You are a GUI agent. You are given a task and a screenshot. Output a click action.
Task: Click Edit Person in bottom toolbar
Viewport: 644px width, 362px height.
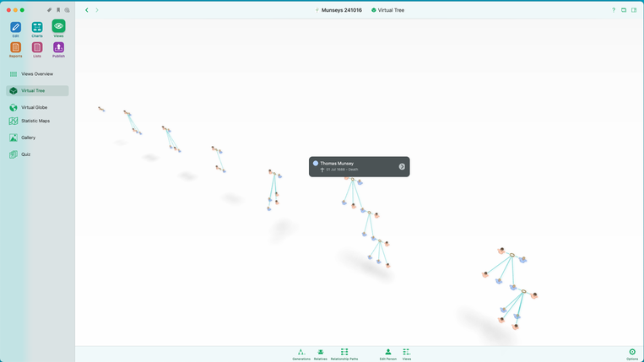tap(387, 354)
